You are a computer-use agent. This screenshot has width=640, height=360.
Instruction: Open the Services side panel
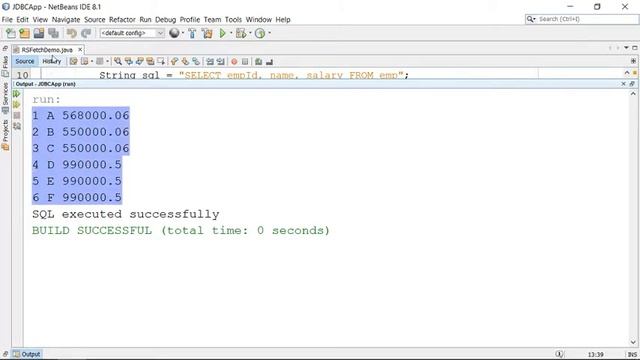5,98
